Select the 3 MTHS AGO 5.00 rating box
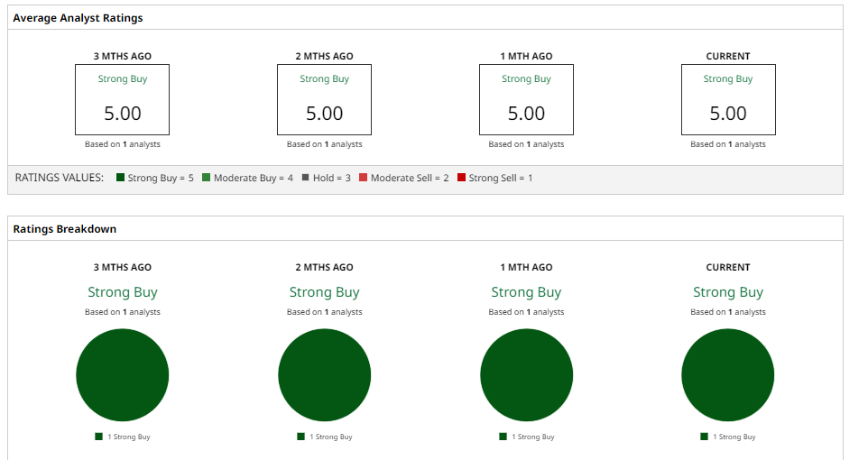This screenshot has width=868, height=460. [x=123, y=100]
